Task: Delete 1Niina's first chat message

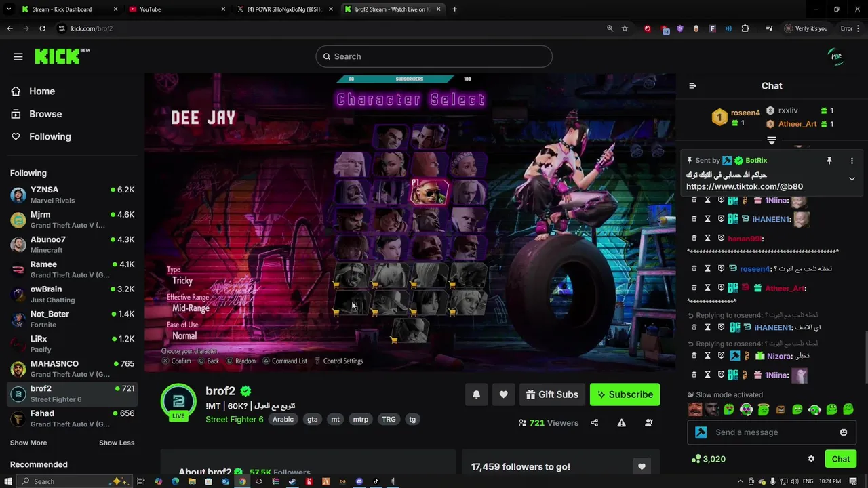Action: tap(694, 200)
